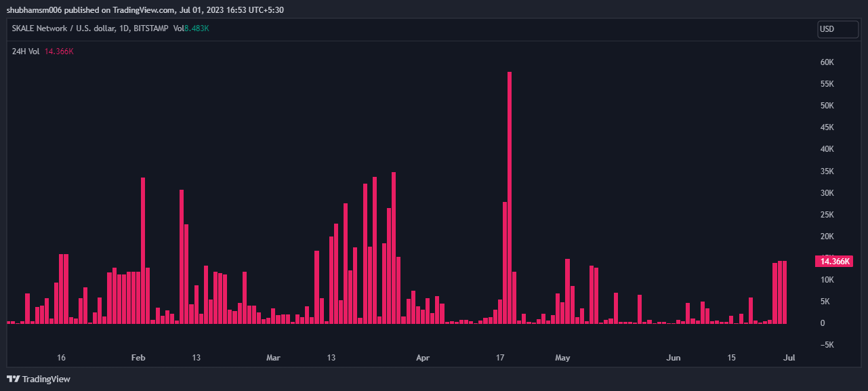Click the Vol 8.483K legend value

tap(191, 28)
